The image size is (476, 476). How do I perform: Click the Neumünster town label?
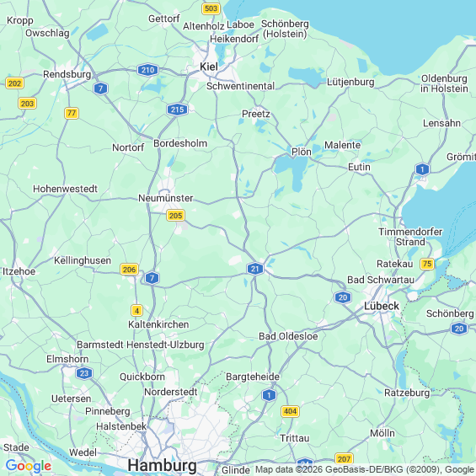[x=166, y=198]
